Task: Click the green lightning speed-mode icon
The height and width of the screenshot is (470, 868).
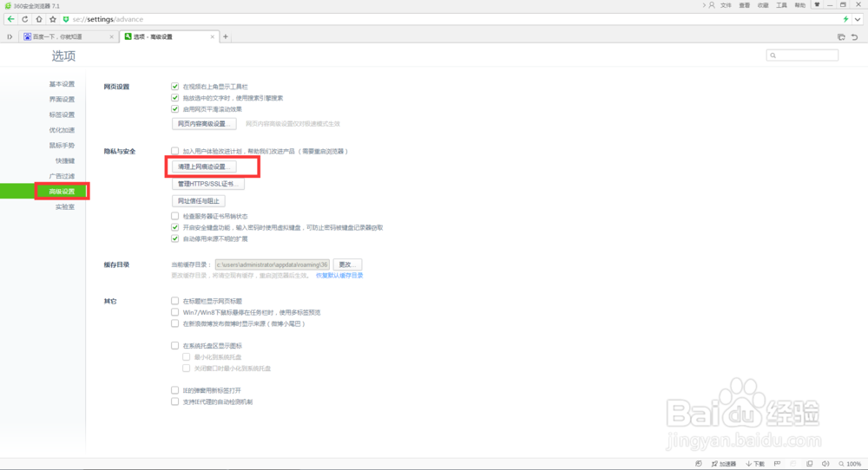Action: (845, 19)
